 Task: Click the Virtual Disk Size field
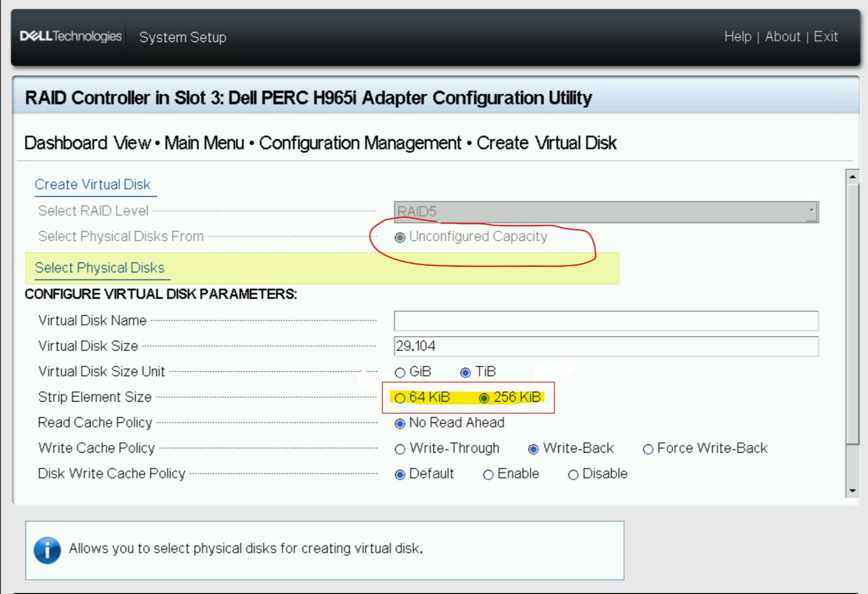tap(606, 346)
